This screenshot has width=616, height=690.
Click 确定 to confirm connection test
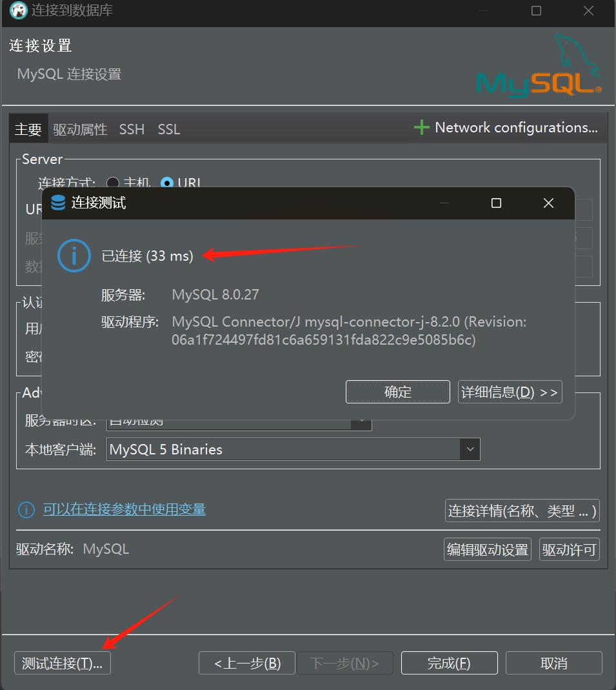pos(397,392)
